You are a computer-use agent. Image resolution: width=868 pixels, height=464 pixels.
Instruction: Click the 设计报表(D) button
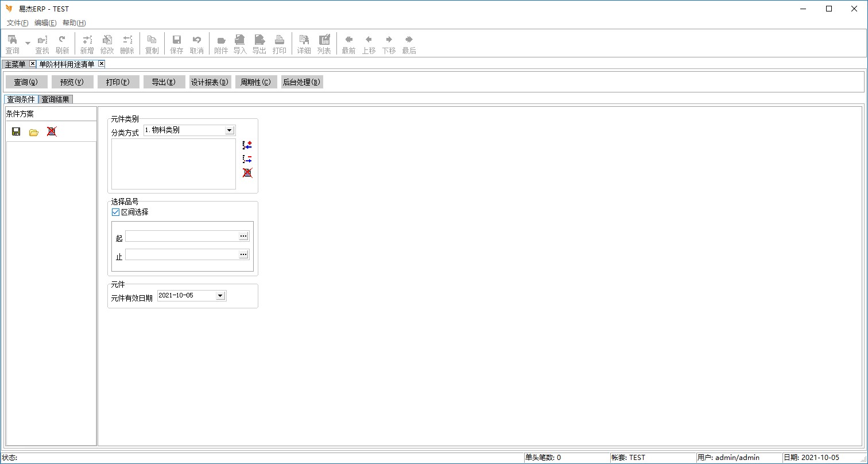point(210,82)
